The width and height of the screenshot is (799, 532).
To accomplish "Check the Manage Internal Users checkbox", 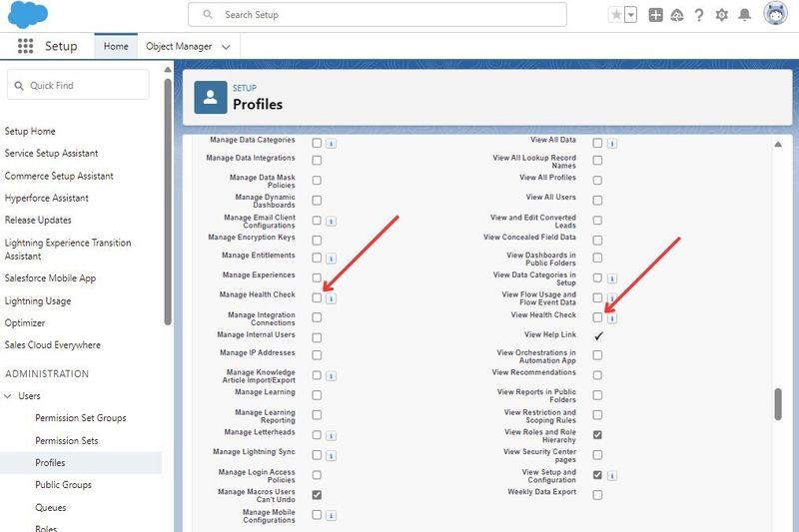I will coord(317,337).
